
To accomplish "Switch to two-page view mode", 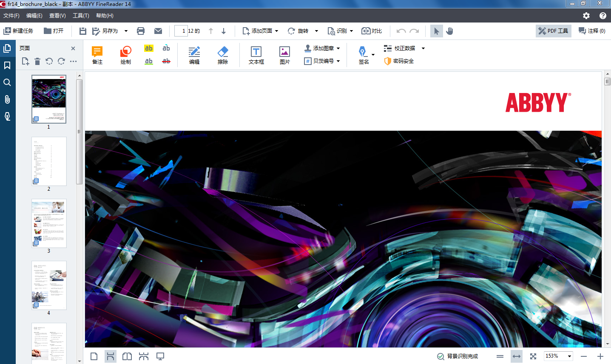I will click(127, 356).
